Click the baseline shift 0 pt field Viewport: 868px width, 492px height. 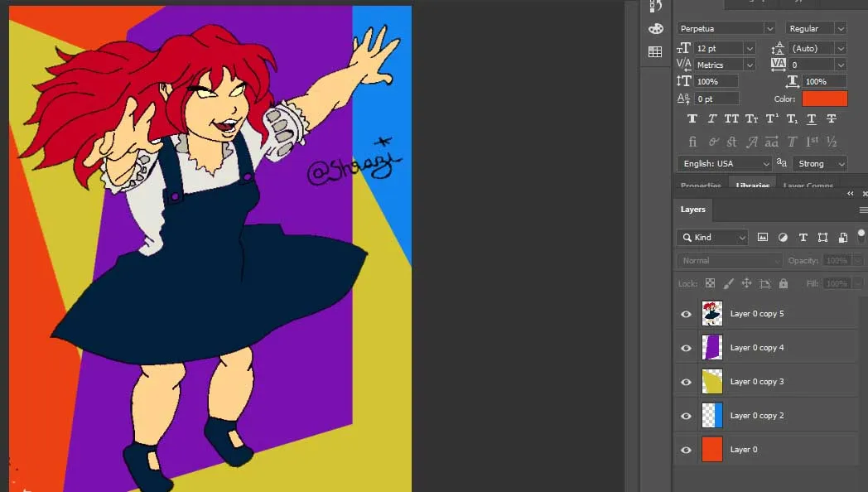coord(717,99)
